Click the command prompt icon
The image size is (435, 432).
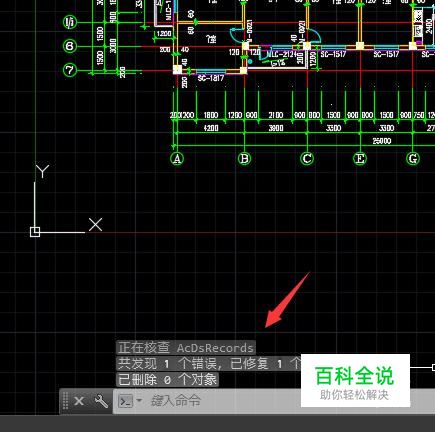point(126,401)
